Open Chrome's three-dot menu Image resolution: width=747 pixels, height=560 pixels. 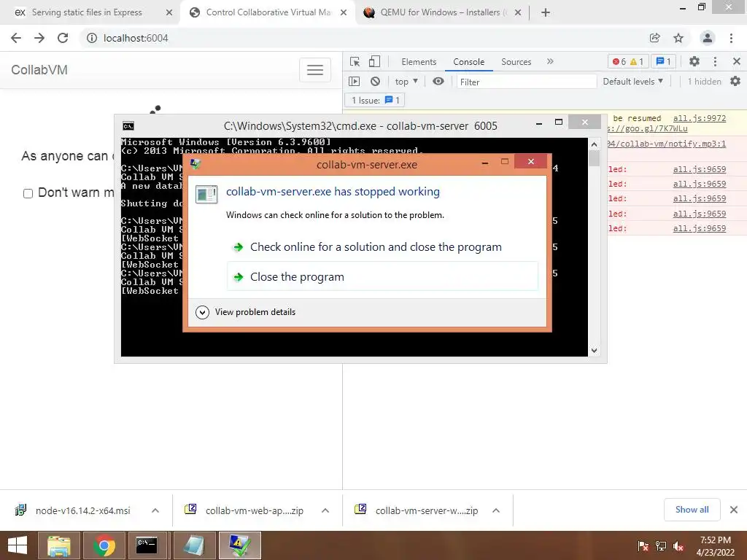click(x=731, y=38)
